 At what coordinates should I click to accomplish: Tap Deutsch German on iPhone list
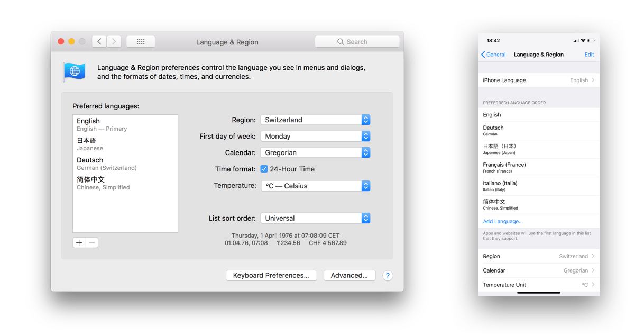coord(539,131)
